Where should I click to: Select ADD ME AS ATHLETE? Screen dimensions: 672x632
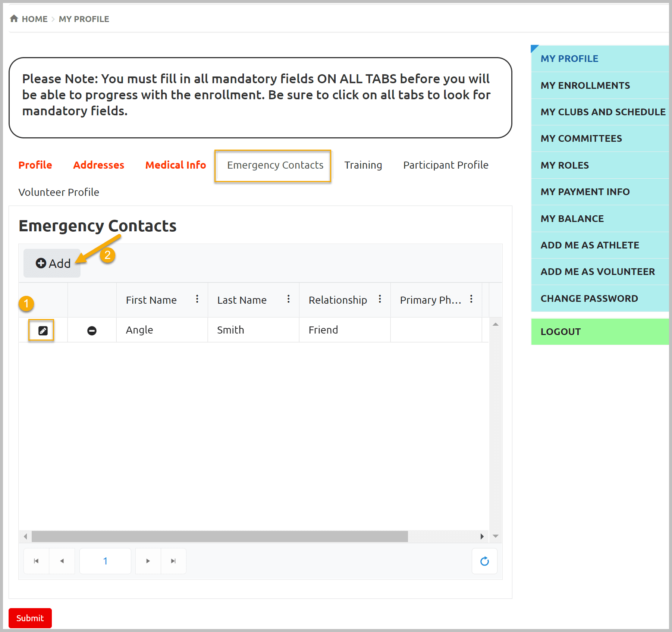(x=600, y=245)
